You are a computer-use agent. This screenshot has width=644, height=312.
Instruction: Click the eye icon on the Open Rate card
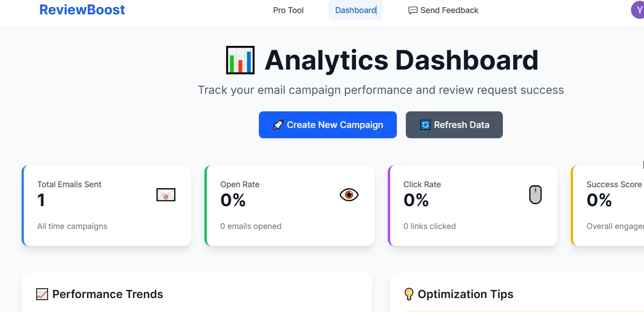(x=350, y=195)
